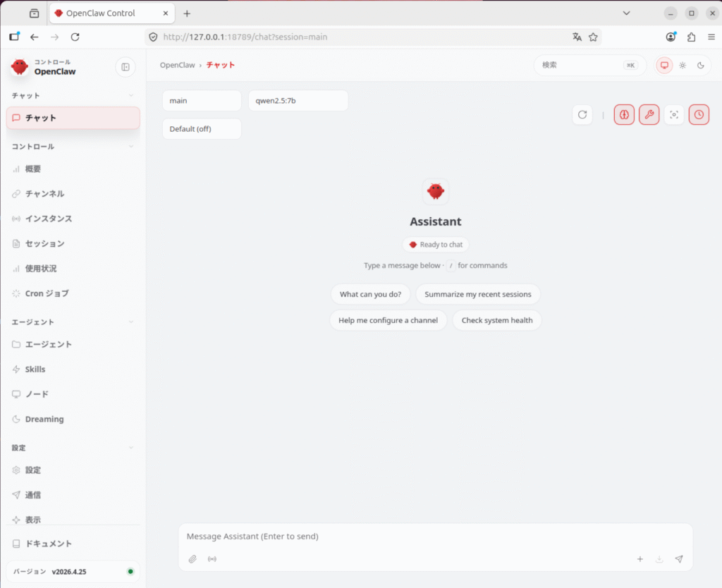The image size is (722, 588).
Task: Toggle the clock icon button in chat toolbar
Action: (x=699, y=114)
